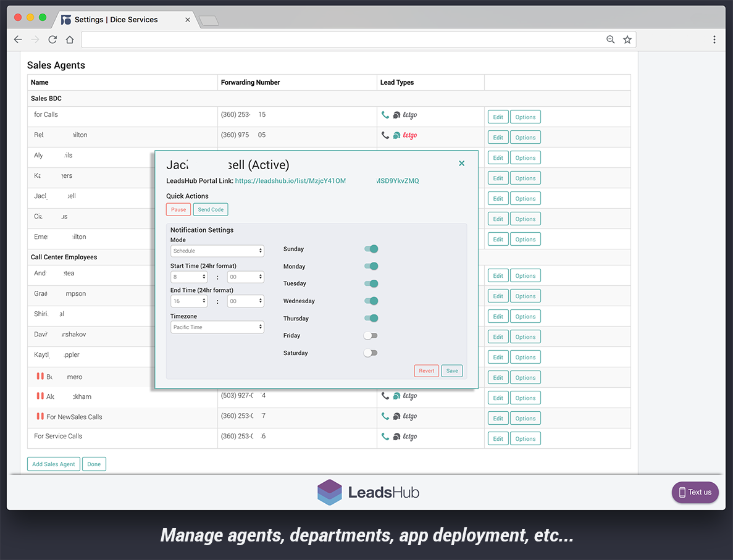This screenshot has width=733, height=560.
Task: Click phone icon in (503) 927 row
Action: click(x=385, y=396)
